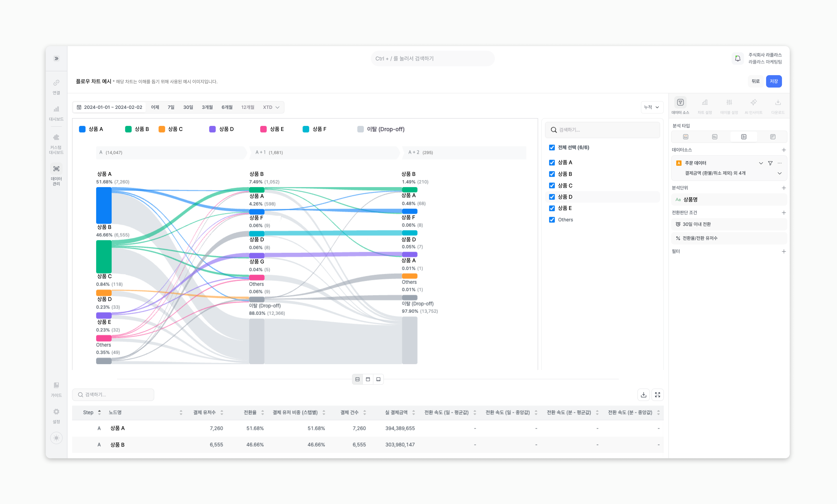Click the green 상품 B legend swatch
837x504 pixels.
pos(128,129)
